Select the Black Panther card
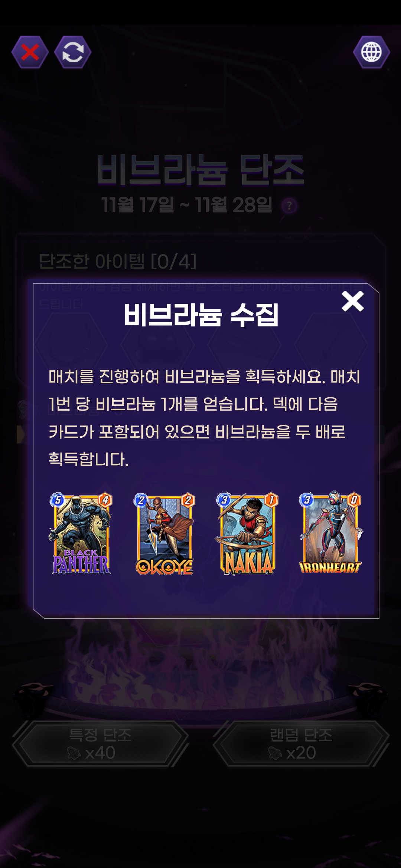401x868 pixels. [81, 534]
